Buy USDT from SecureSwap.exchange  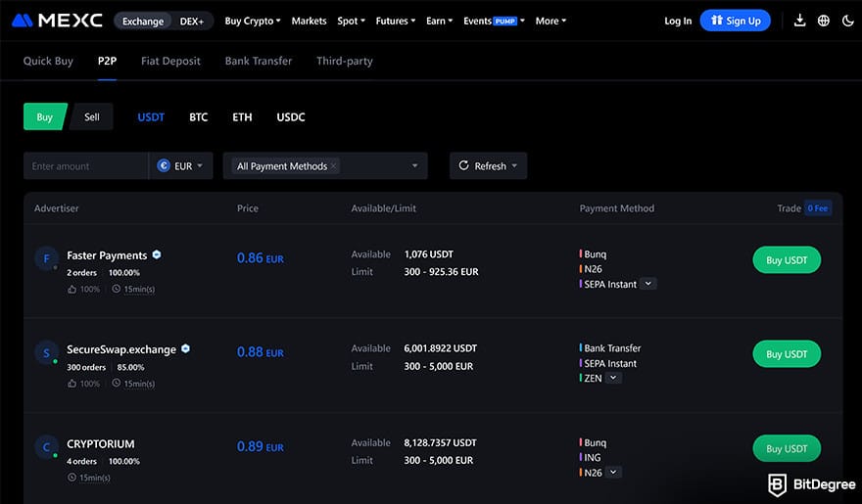click(x=787, y=354)
